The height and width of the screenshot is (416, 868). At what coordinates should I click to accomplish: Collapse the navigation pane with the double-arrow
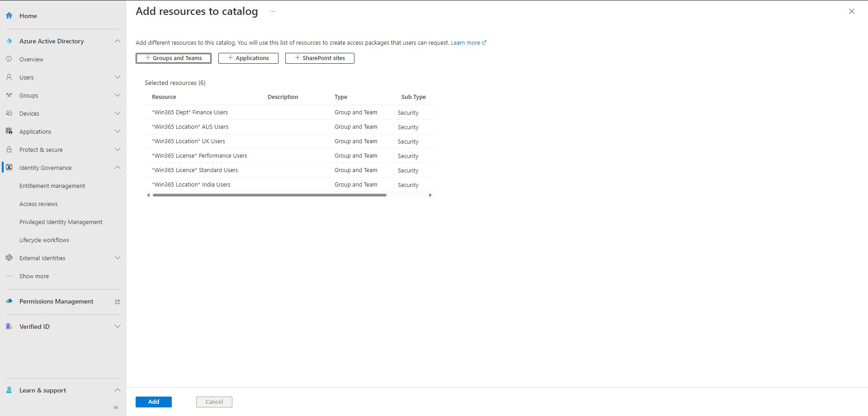tap(115, 407)
